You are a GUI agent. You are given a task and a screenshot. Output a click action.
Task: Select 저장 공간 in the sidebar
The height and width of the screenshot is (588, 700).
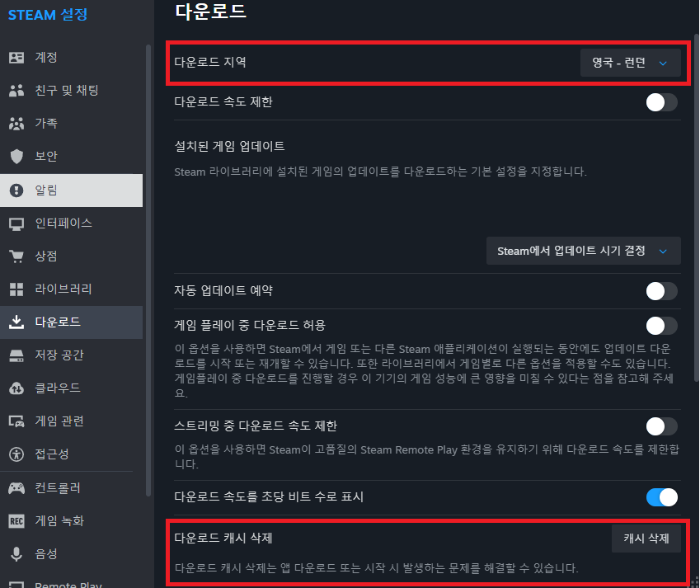coord(72,355)
